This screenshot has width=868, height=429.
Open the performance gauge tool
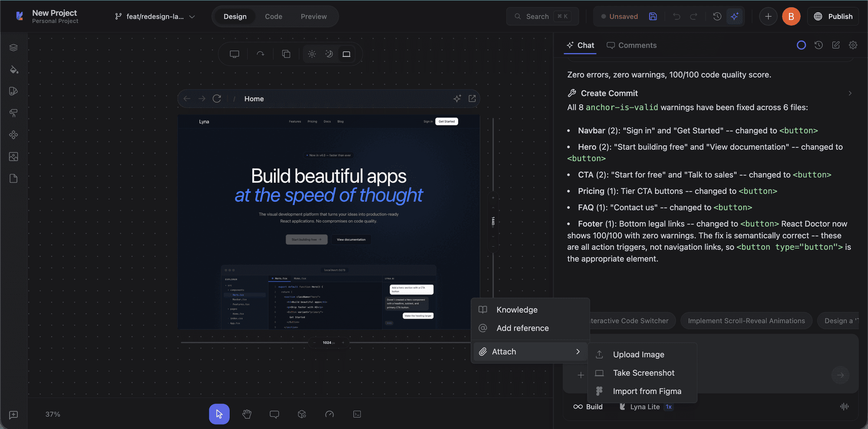coord(330,414)
